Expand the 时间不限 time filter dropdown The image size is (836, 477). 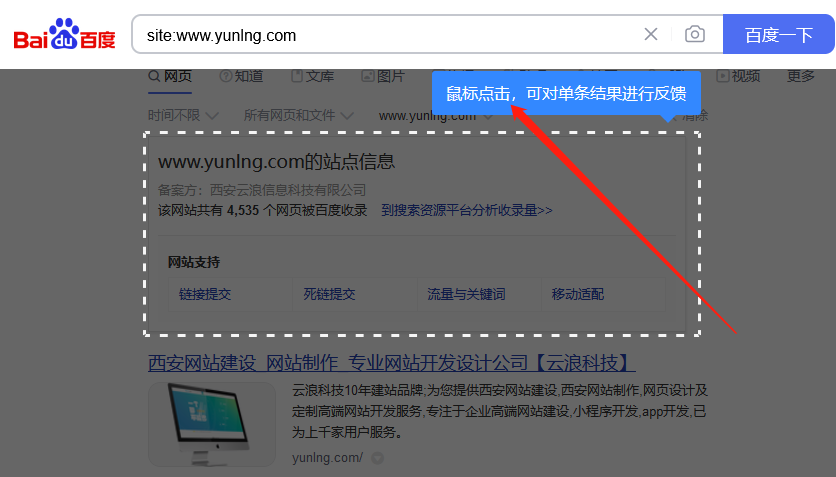coord(183,115)
